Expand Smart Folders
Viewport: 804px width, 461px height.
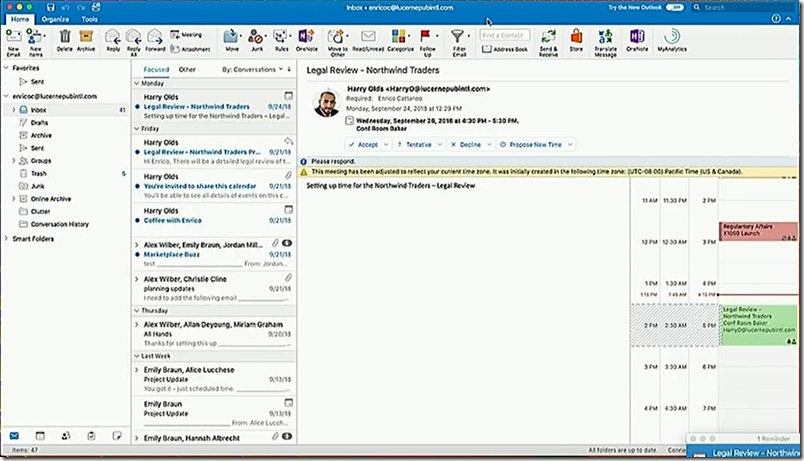[6, 238]
